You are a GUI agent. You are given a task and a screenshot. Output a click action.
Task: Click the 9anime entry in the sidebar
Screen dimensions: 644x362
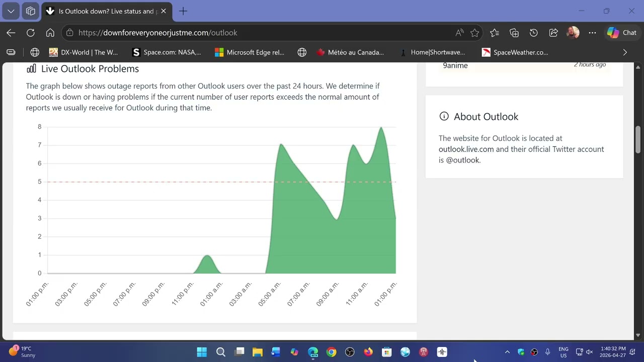point(455,65)
